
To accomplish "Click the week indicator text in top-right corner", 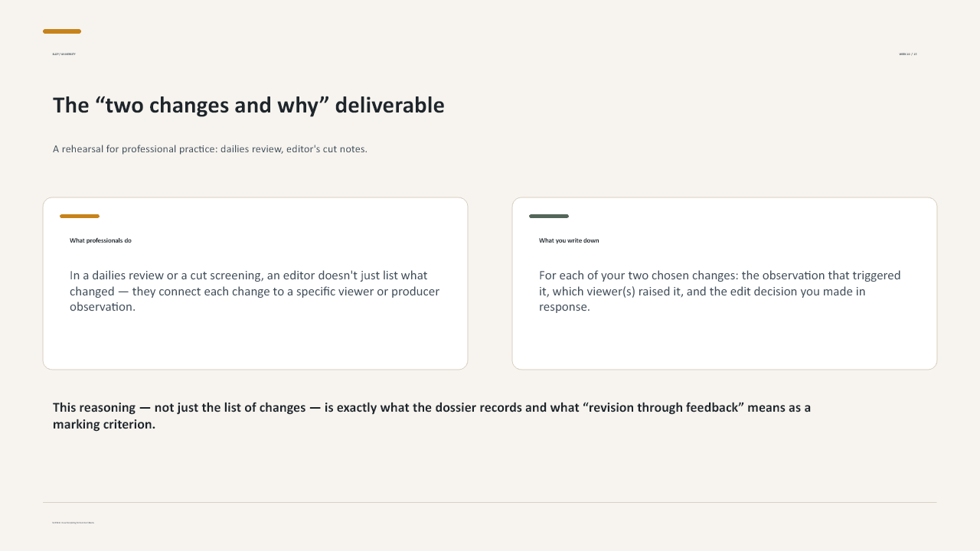I will (x=908, y=54).
